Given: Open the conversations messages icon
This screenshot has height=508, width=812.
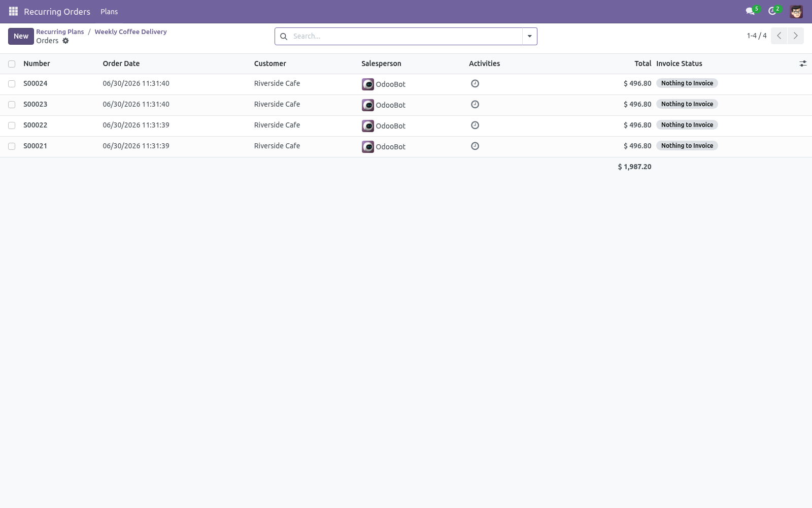Looking at the screenshot, I should 750,11.
